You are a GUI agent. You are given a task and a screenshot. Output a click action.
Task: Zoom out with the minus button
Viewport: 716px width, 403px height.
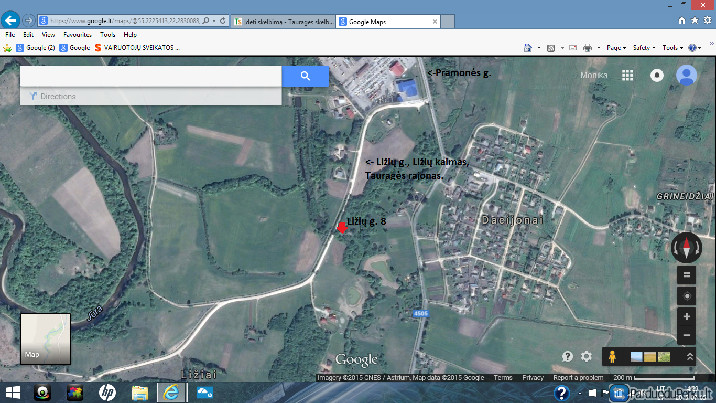686,335
